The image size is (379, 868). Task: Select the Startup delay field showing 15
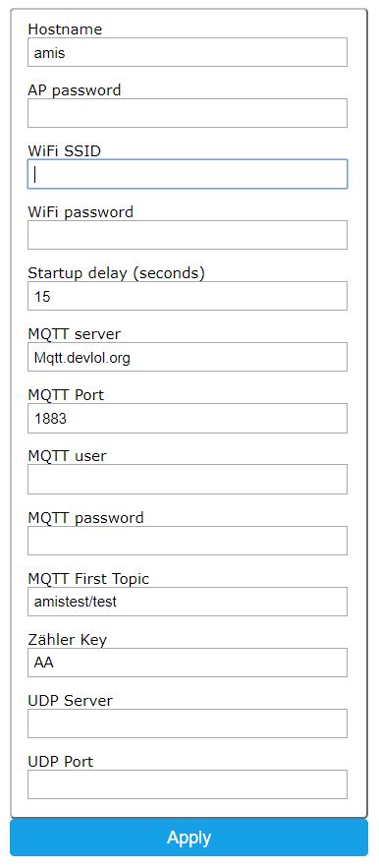pyautogui.click(x=188, y=296)
